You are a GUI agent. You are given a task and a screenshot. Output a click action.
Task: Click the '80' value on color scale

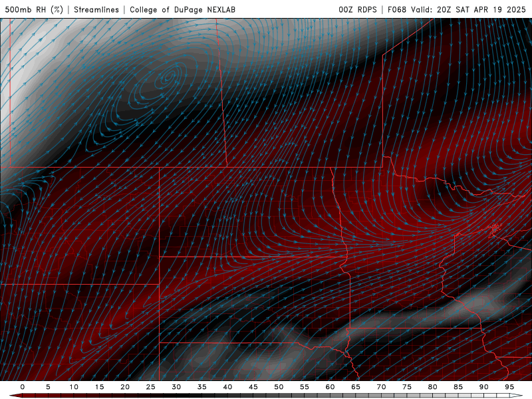(x=433, y=387)
